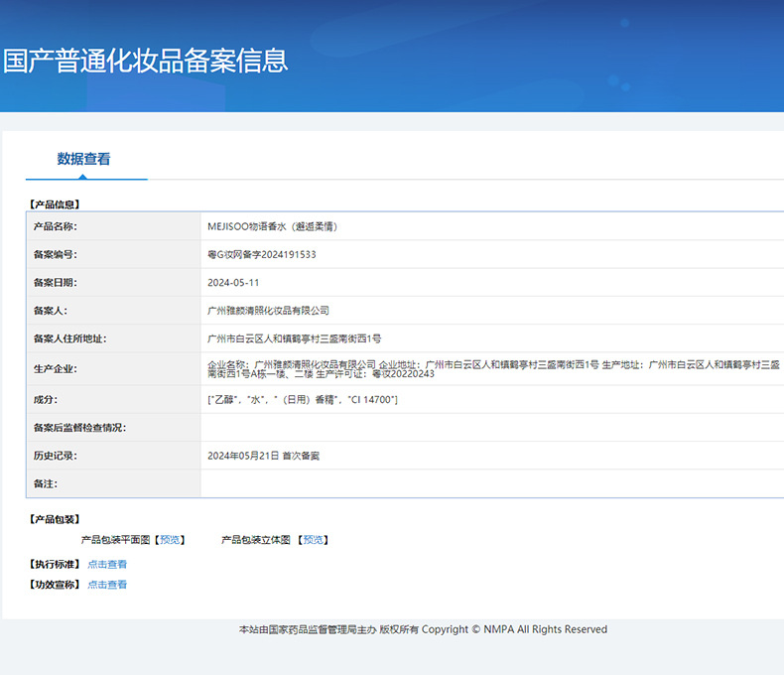Click the 【产品信息】 section heading
The width and height of the screenshot is (784, 675).
pyautogui.click(x=56, y=204)
